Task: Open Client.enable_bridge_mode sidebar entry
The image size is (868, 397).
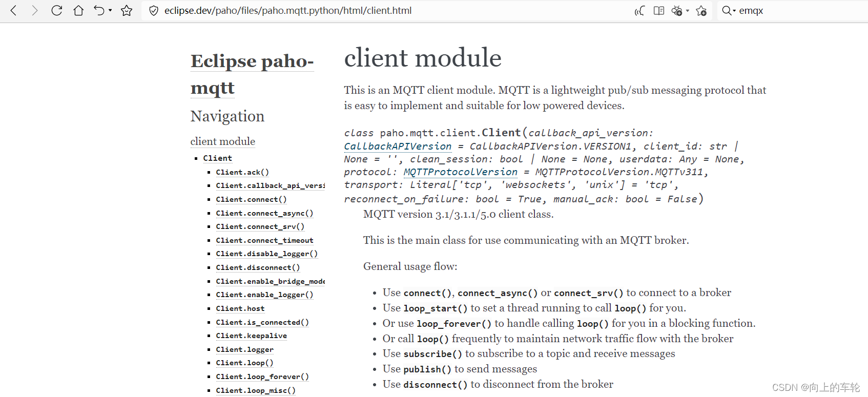Action: click(x=271, y=281)
